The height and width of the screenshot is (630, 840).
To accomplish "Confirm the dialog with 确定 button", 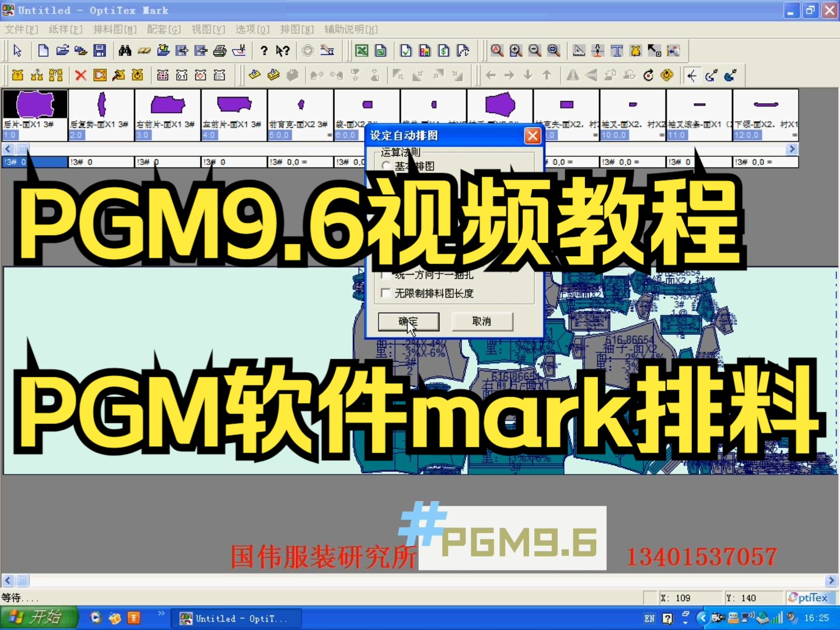I will click(x=408, y=321).
